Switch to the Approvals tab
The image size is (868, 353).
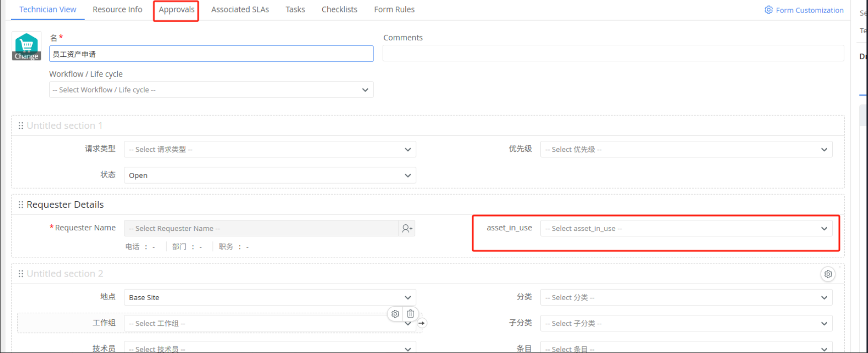pos(176,10)
